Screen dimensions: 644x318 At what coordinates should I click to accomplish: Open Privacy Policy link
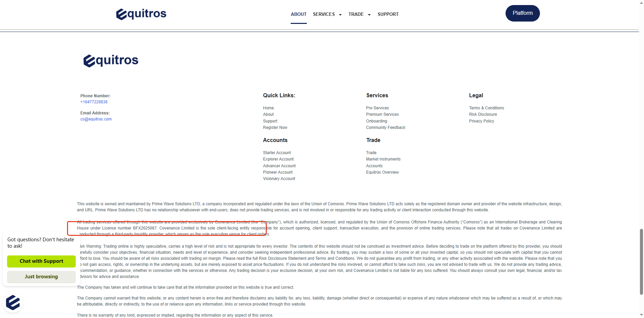pyautogui.click(x=482, y=121)
